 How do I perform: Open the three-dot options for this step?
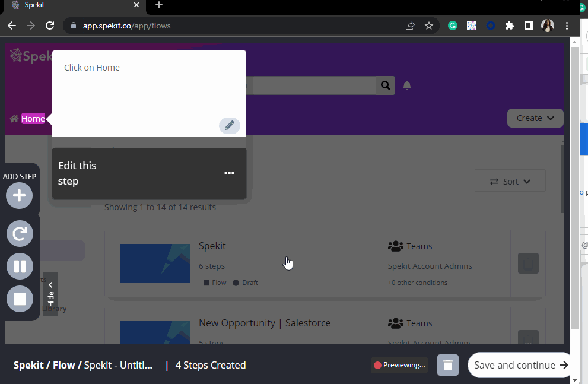point(229,173)
